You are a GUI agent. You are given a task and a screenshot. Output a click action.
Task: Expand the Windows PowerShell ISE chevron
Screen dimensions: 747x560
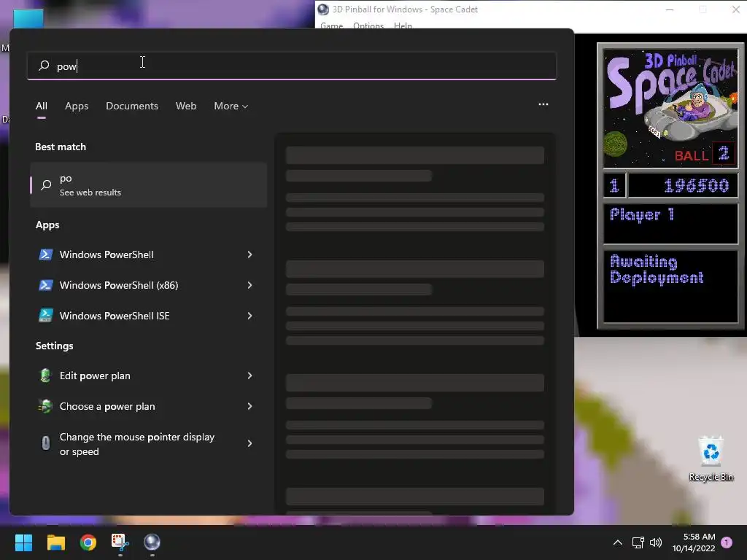(249, 315)
